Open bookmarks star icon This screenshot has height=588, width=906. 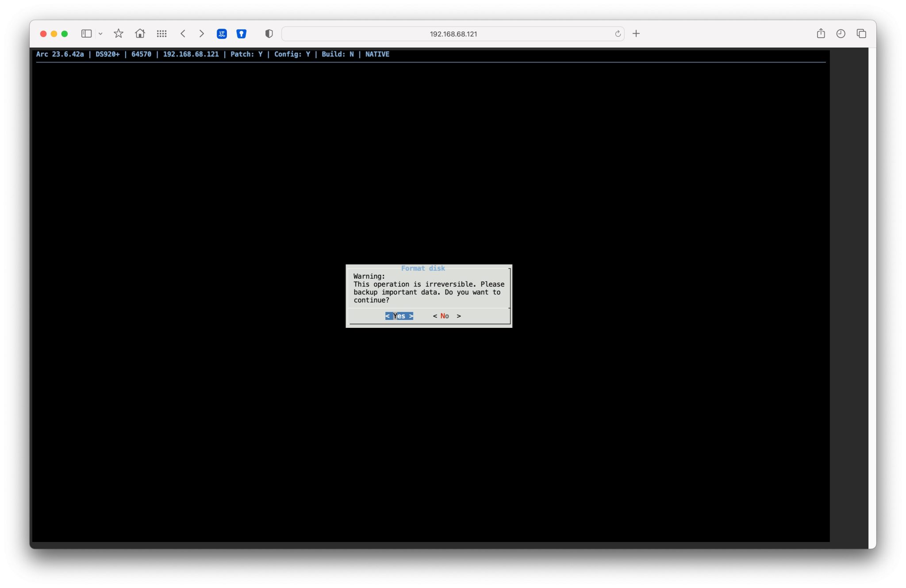pyautogui.click(x=118, y=34)
